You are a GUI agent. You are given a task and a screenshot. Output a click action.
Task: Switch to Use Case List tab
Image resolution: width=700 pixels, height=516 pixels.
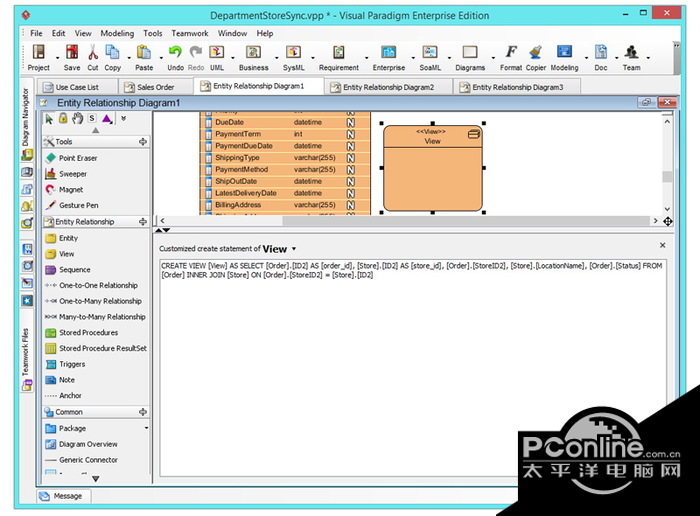coord(78,87)
